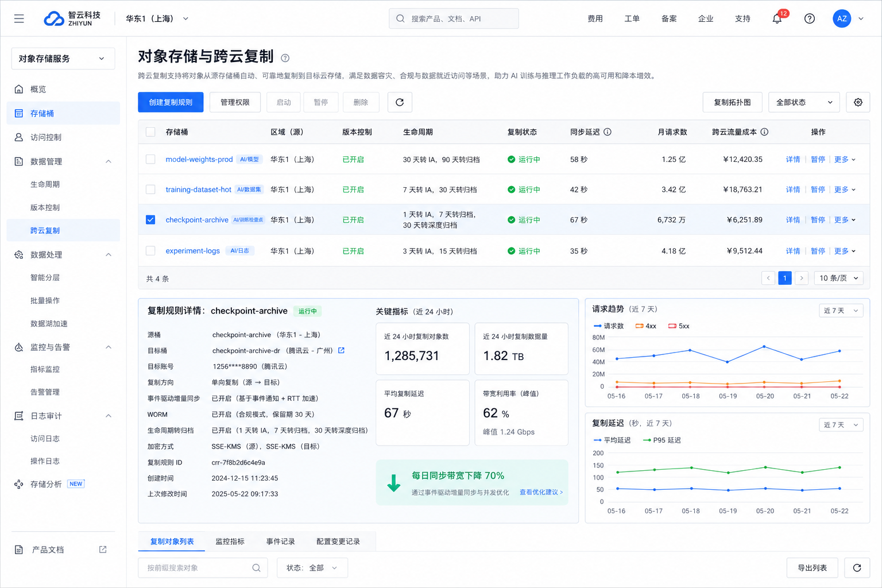This screenshot has width=882, height=588.
Task: Click the 数据处理 sidebar icon
Action: coord(19,254)
